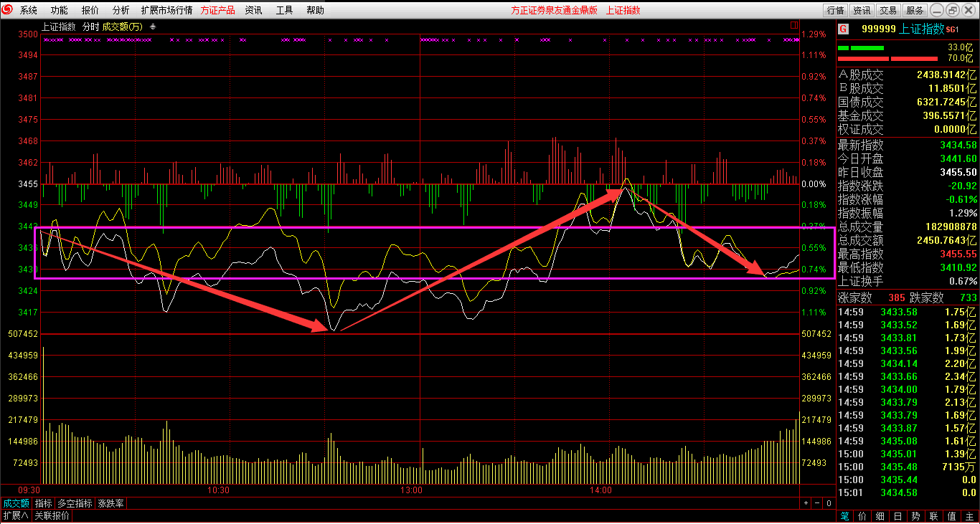Click the 行情 button at top right
Image resolution: width=980 pixels, height=524 pixels.
835,10
